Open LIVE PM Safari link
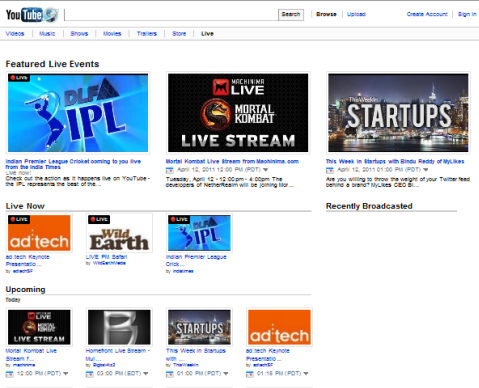479x388 pixels. 106,257
